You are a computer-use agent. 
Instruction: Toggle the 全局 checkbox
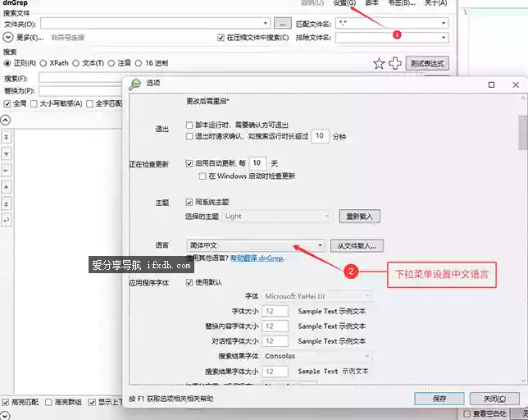(x=7, y=103)
